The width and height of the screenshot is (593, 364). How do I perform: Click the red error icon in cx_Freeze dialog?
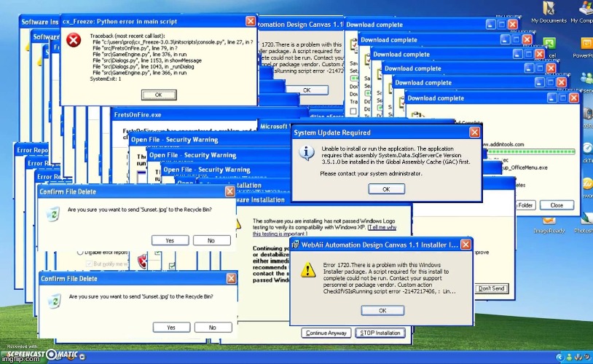click(x=74, y=40)
